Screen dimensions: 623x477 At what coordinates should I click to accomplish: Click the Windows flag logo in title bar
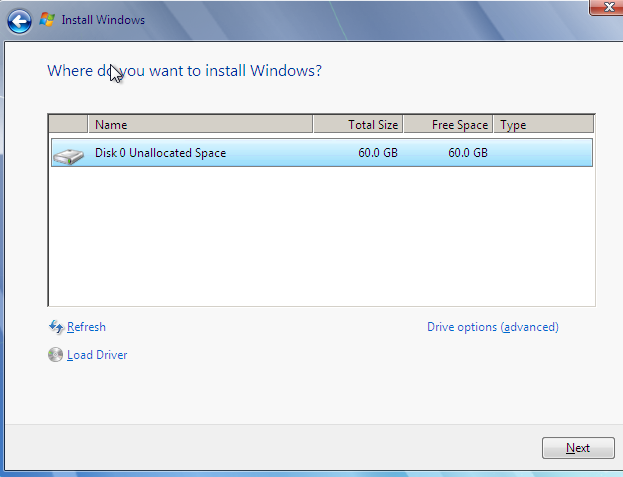[47, 19]
